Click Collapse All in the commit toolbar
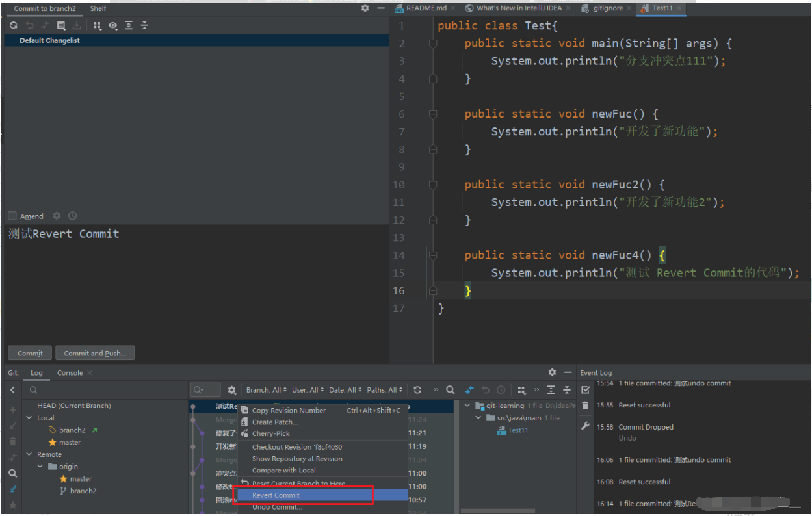Viewport: 812px width, 516px height. click(x=144, y=25)
